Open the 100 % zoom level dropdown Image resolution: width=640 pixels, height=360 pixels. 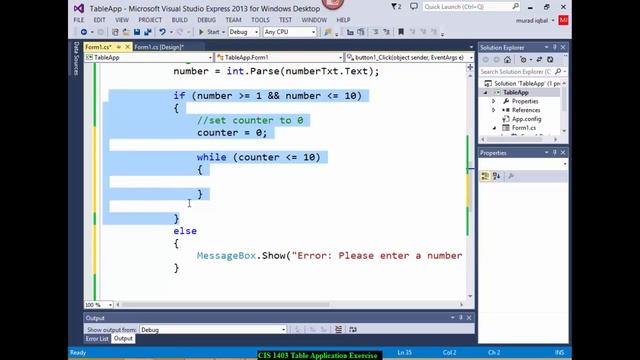click(x=99, y=304)
